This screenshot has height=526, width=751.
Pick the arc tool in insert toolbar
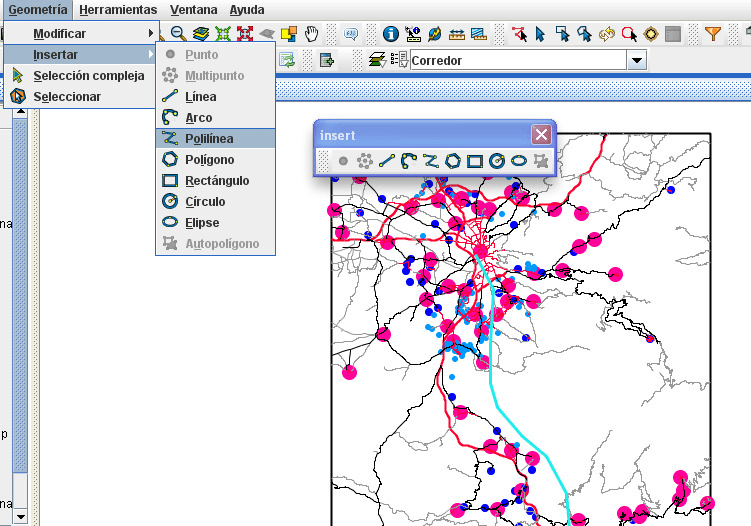click(408, 160)
